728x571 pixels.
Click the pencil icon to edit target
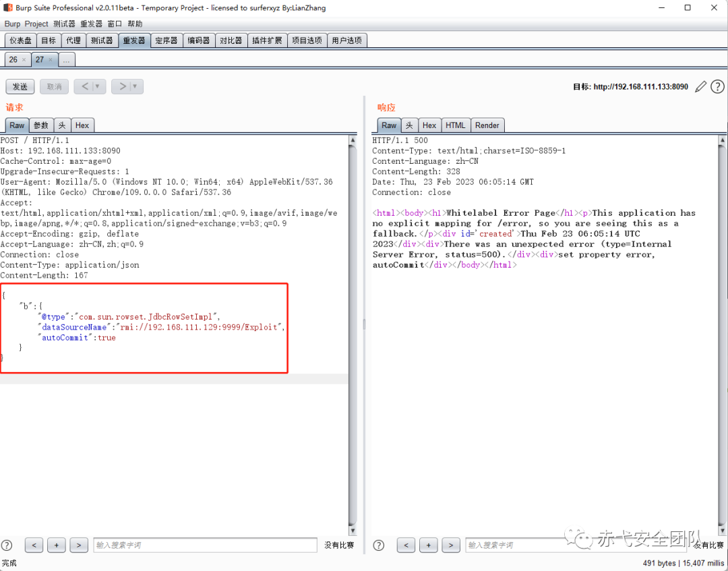(x=700, y=86)
